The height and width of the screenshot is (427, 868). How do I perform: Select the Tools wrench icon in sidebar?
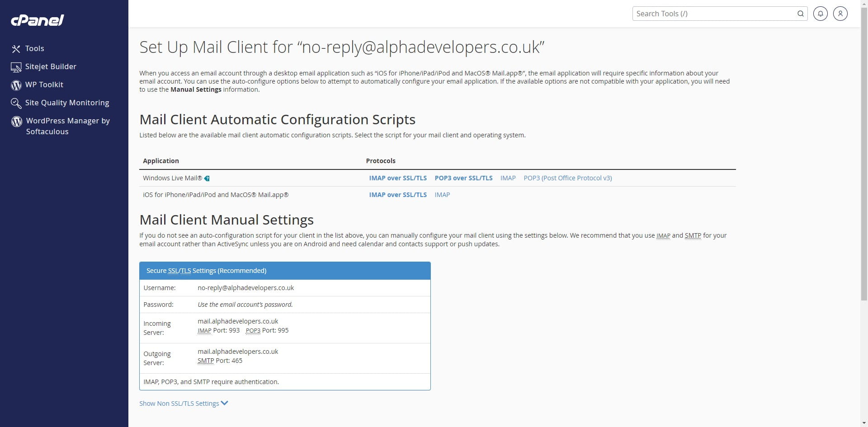point(16,48)
